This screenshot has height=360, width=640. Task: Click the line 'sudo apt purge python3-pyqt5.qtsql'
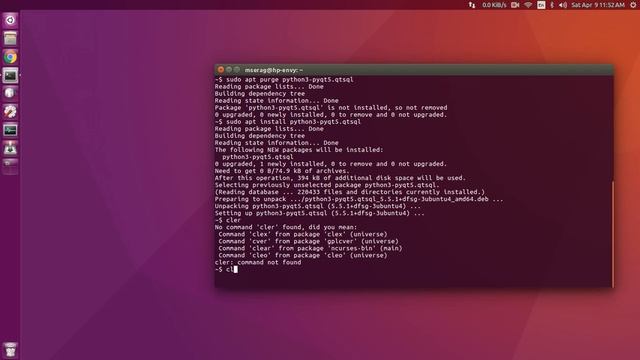(x=284, y=80)
